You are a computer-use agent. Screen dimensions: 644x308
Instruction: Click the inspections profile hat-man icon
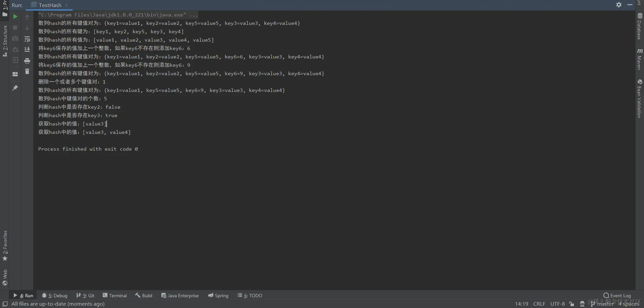pos(582,304)
